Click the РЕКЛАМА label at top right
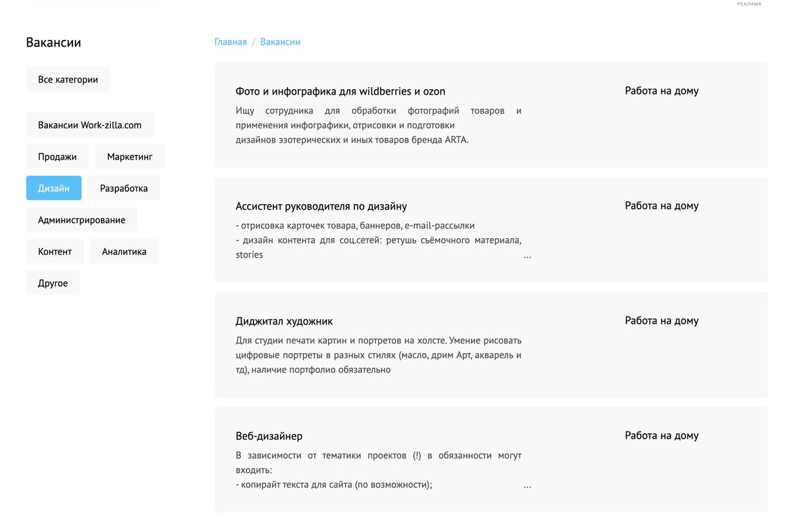812x520 pixels. click(x=748, y=3)
